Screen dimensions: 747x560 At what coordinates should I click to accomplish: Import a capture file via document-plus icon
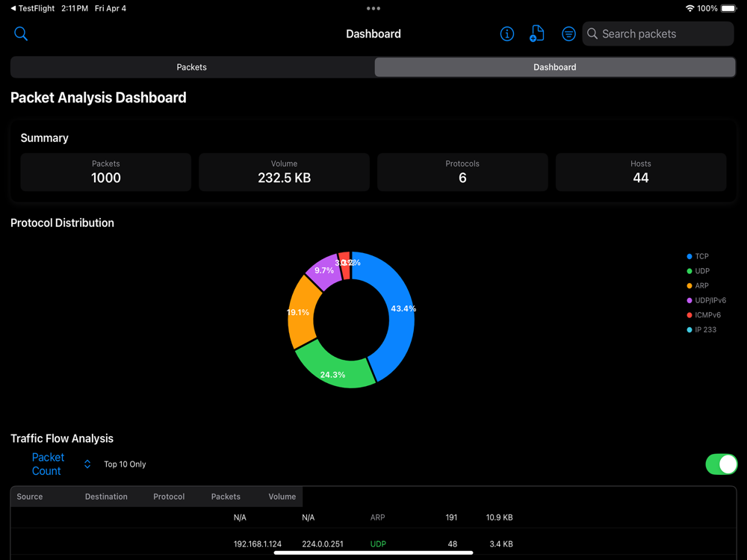tap(537, 34)
